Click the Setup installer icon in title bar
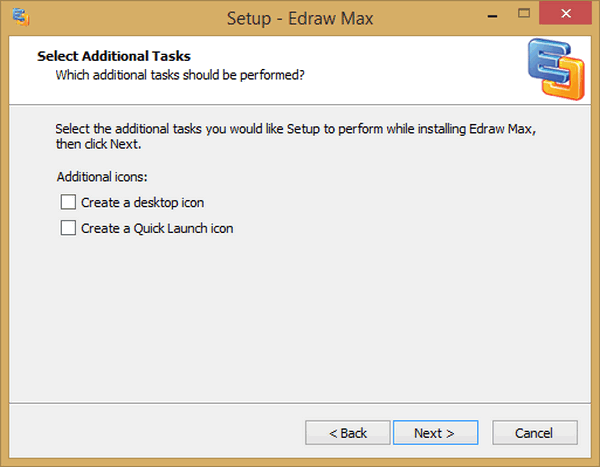 point(17,15)
